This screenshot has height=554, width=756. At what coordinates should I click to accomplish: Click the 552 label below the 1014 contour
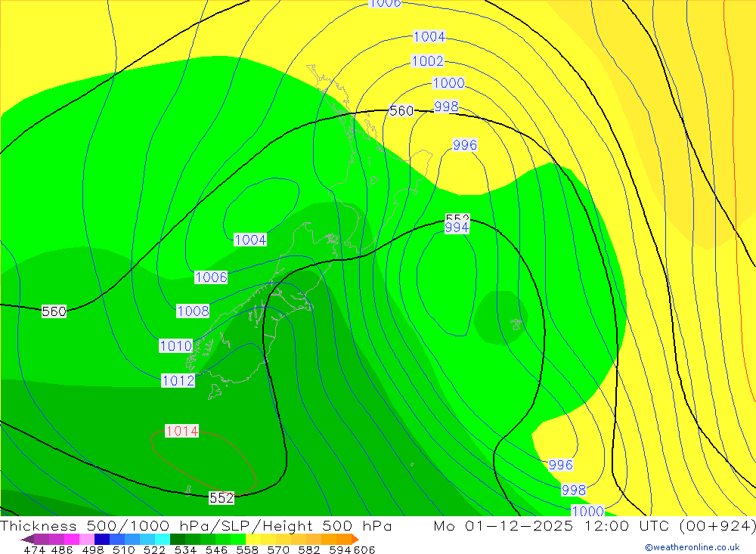[x=222, y=497]
